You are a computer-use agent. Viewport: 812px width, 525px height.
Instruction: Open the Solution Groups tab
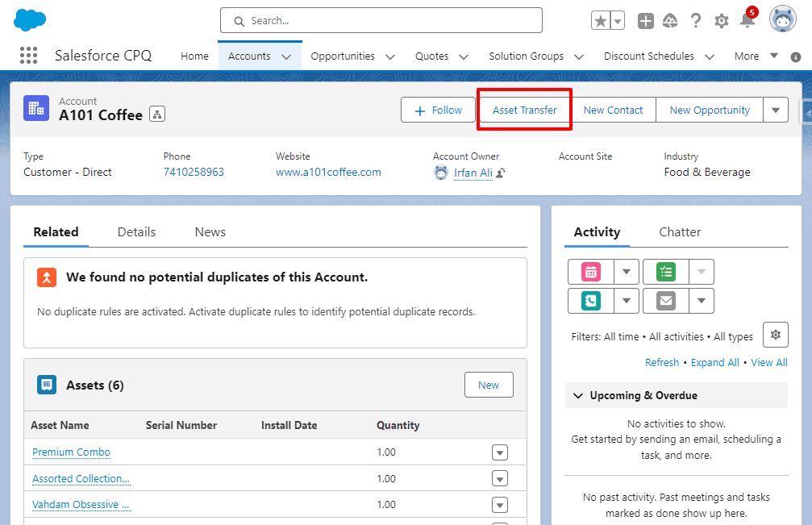(526, 56)
